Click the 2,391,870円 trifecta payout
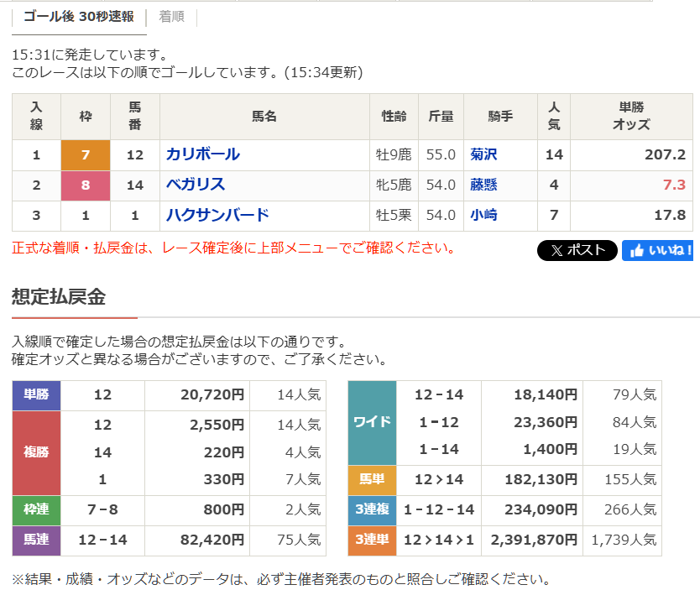The image size is (700, 590). click(x=535, y=540)
